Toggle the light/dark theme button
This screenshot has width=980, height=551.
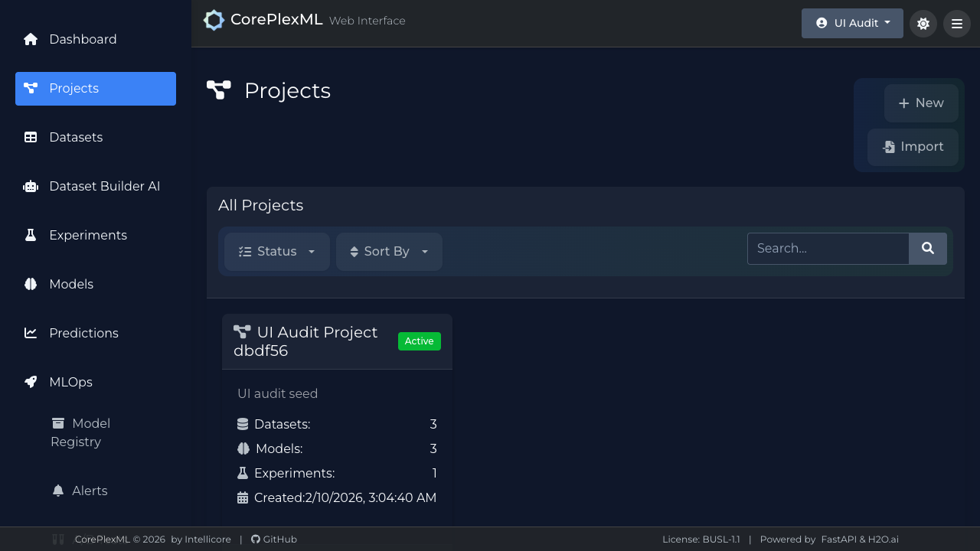pos(923,24)
